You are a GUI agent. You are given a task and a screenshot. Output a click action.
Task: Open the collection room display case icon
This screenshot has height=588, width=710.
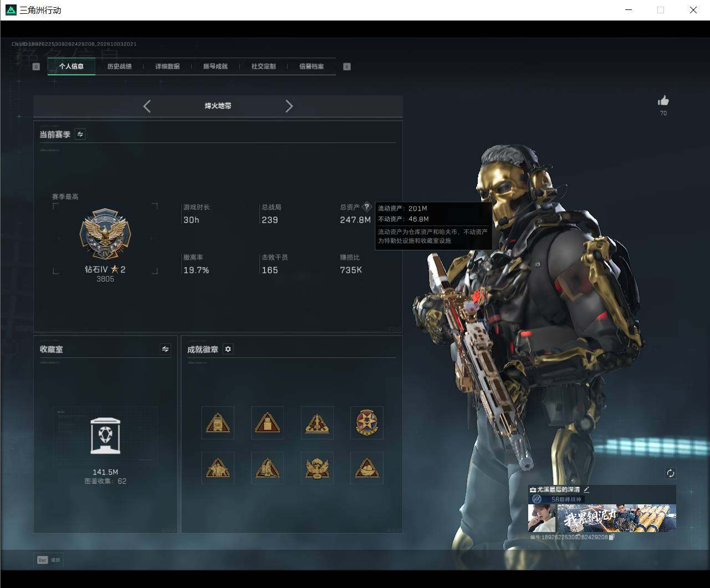(105, 436)
